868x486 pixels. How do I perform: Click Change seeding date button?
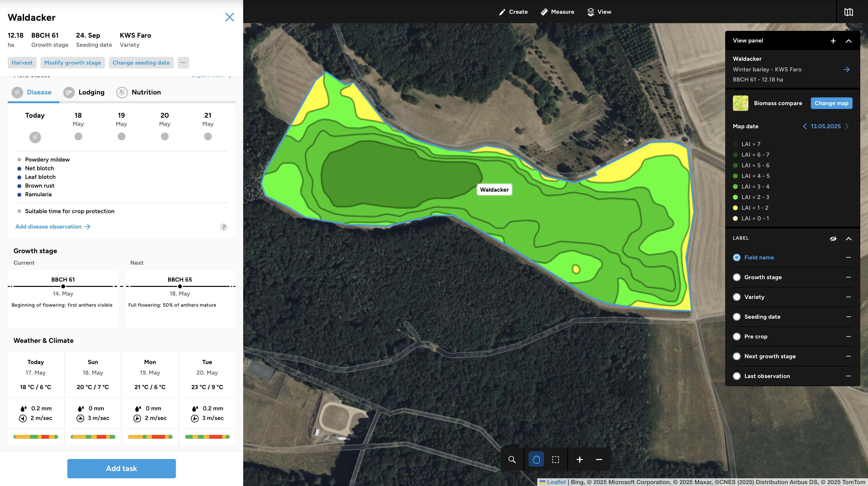coord(141,63)
